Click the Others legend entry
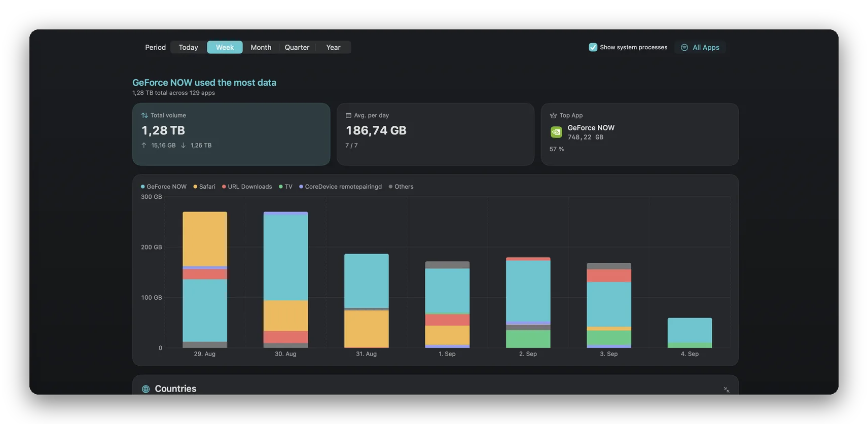This screenshot has width=868, height=424. coord(401,187)
